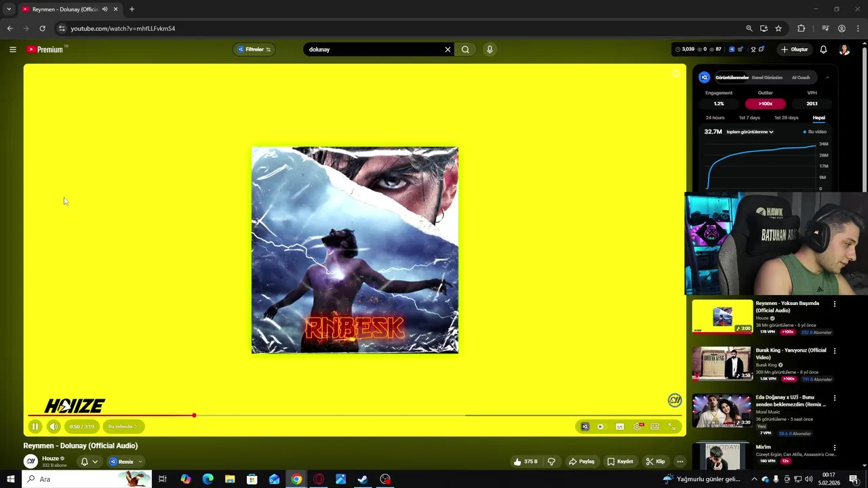Collapse the vidIQ panel with chevron
The width and height of the screenshot is (868, 488).
point(827,77)
